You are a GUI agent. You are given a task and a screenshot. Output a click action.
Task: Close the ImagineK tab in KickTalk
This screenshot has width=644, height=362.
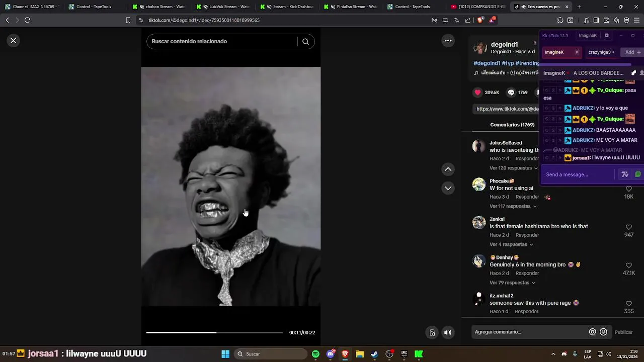pos(577,52)
